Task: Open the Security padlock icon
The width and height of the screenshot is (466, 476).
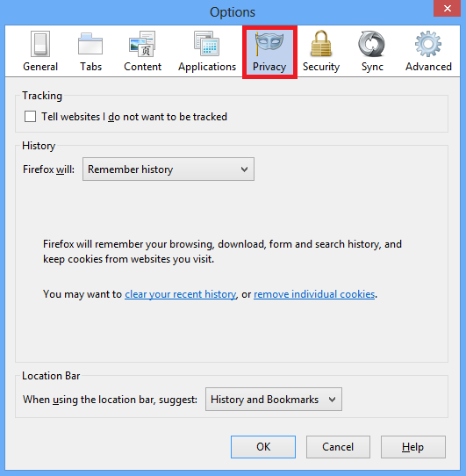Action: tap(321, 44)
